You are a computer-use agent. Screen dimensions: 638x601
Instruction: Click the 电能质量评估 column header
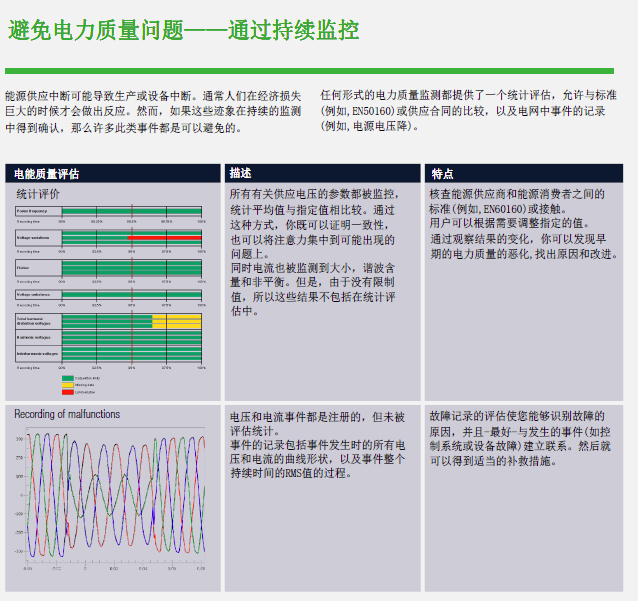coord(47,173)
